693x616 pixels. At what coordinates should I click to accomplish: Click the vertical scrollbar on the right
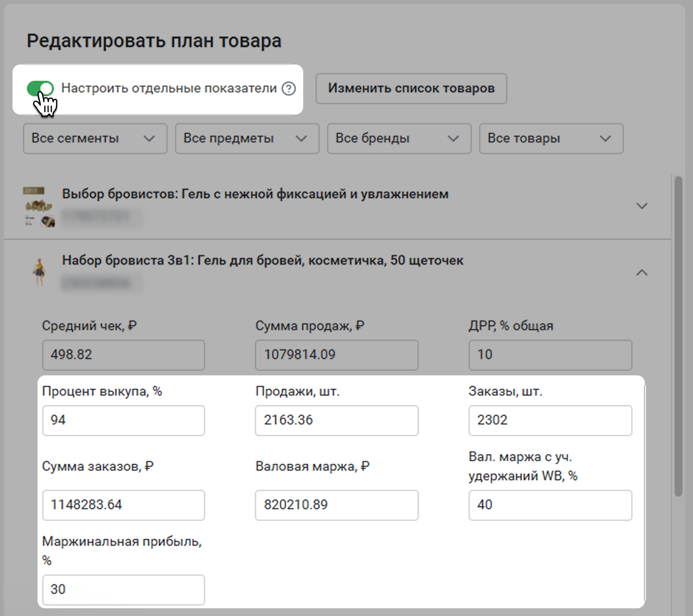(x=679, y=337)
